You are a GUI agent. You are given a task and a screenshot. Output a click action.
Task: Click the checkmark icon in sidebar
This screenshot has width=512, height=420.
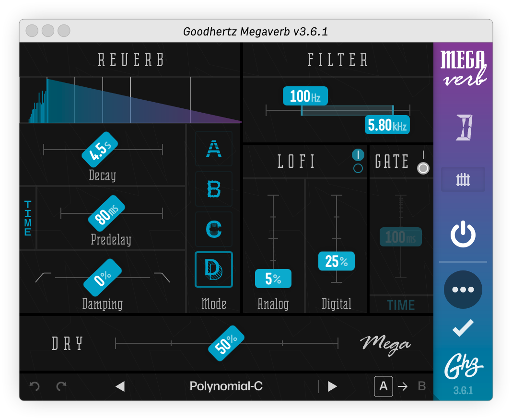coord(463,327)
